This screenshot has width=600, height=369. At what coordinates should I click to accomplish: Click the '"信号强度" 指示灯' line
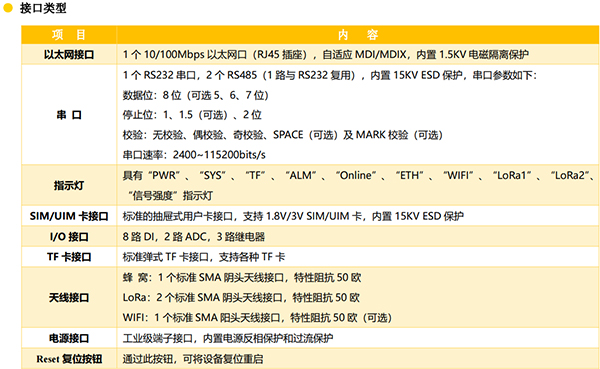click(171, 196)
